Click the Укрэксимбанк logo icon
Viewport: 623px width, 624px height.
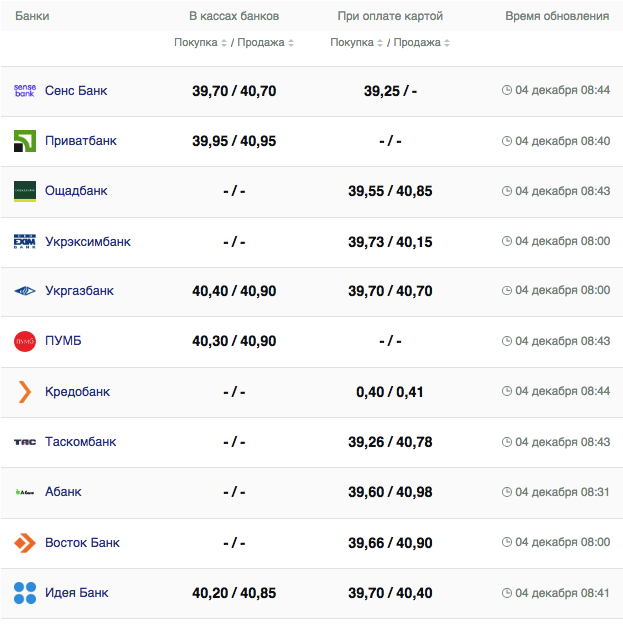25,242
